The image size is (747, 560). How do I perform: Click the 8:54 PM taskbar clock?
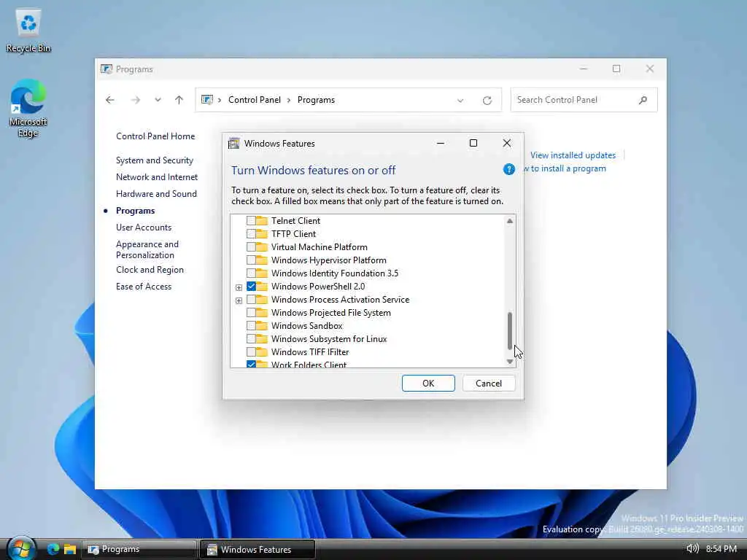click(x=721, y=549)
